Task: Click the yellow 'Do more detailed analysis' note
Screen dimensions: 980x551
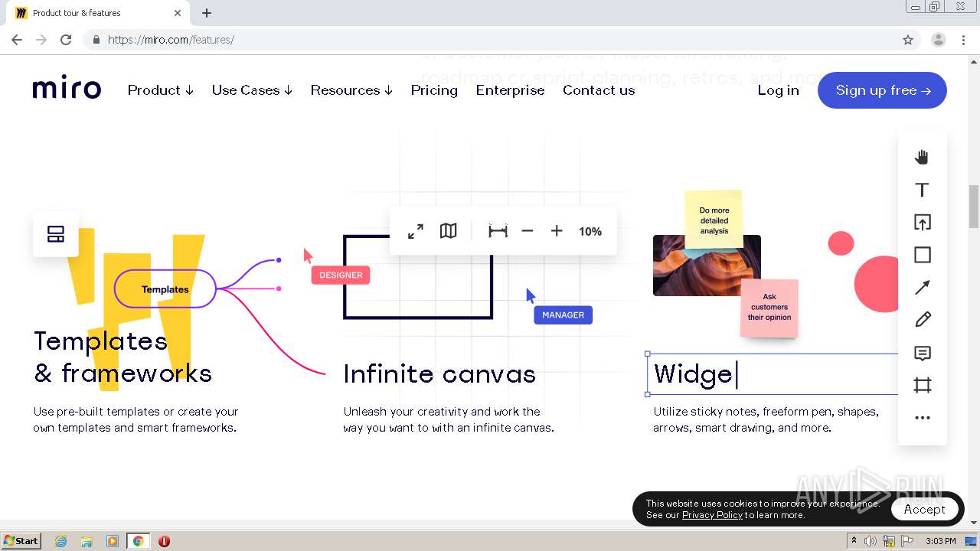Action: point(714,220)
